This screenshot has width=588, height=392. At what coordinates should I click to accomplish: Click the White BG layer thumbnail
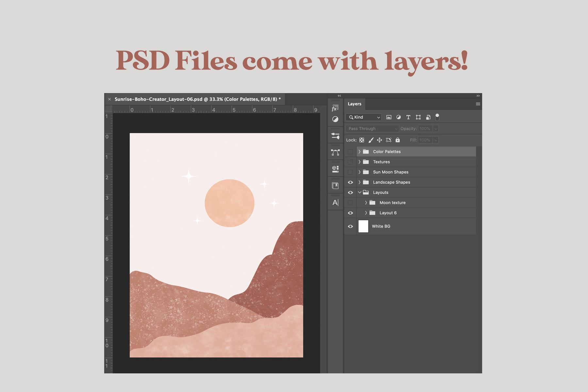(x=363, y=226)
